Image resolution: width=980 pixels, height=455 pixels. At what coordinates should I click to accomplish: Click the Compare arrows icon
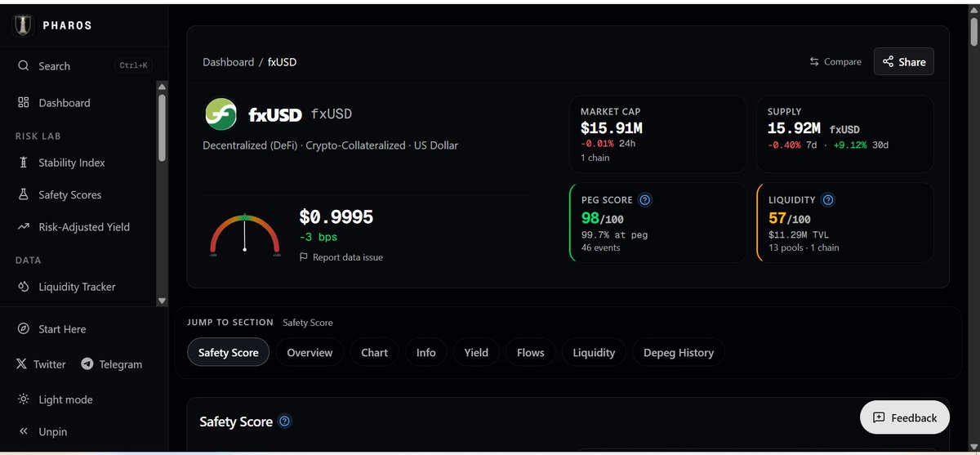[814, 62]
